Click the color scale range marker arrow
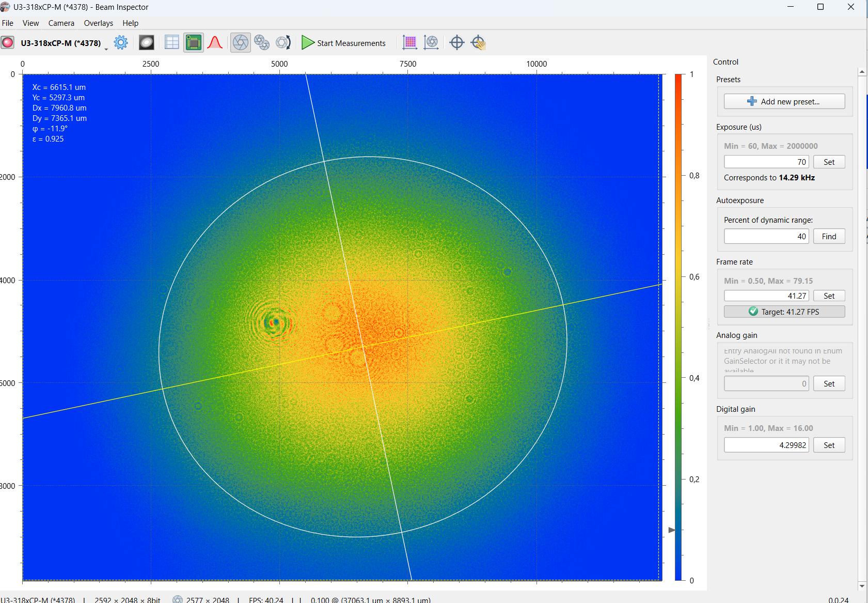The width and height of the screenshot is (868, 603). tap(671, 530)
